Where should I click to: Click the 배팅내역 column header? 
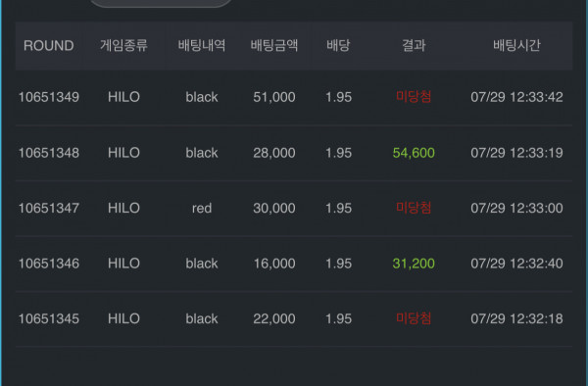[202, 46]
